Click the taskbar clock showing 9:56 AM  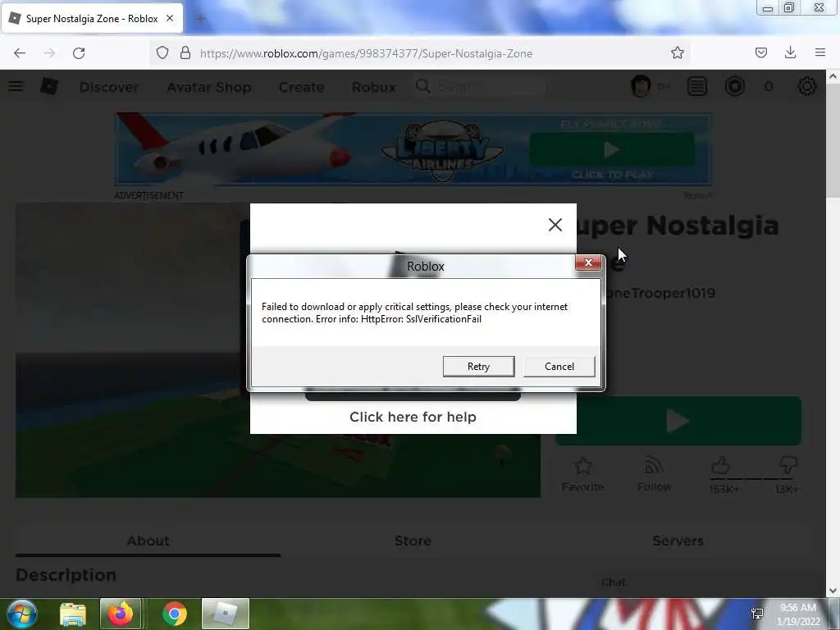798,614
